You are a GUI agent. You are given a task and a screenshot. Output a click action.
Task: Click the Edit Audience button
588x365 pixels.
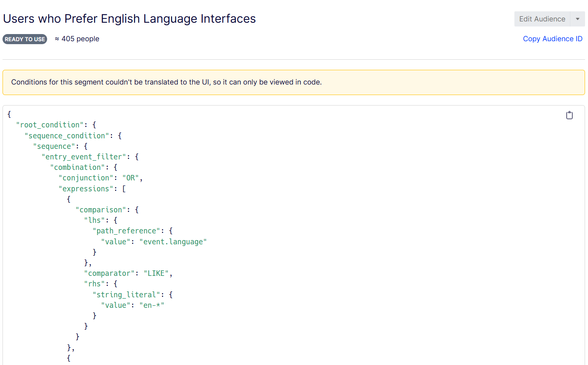click(x=542, y=19)
